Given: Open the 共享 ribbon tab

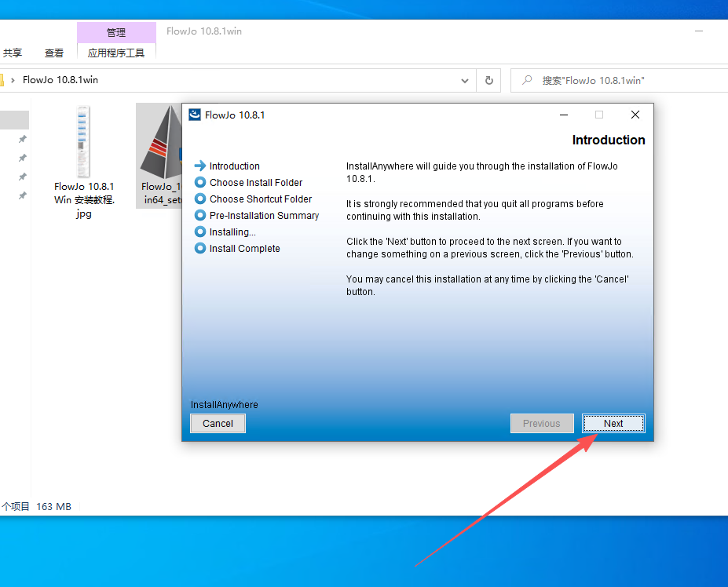Looking at the screenshot, I should click(13, 53).
